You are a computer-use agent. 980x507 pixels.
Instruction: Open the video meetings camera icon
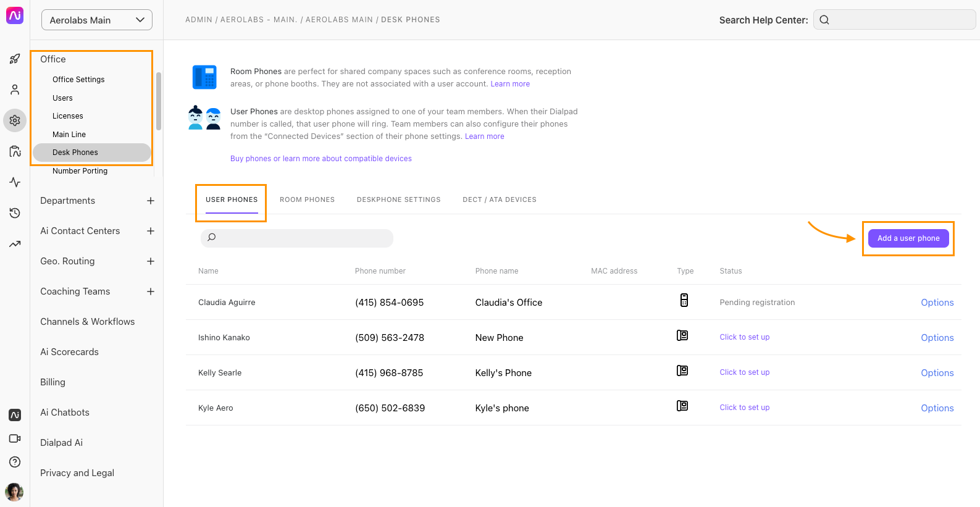coord(15,438)
